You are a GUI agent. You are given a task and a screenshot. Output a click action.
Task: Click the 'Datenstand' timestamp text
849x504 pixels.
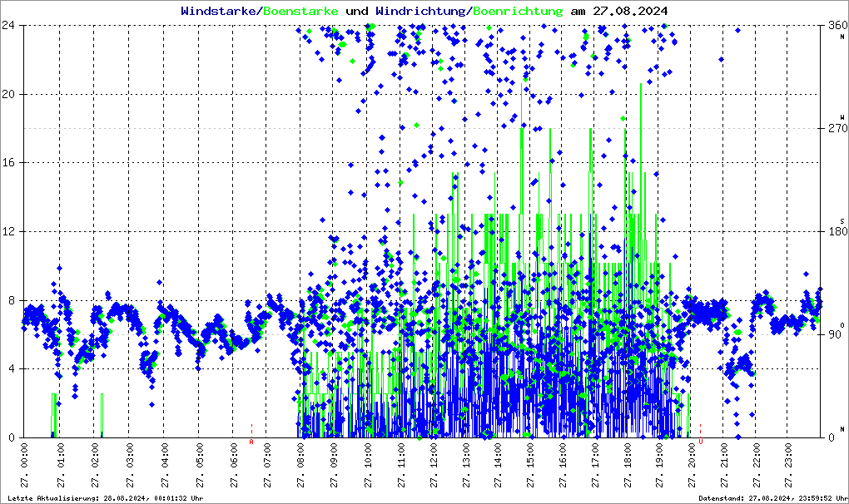[773, 498]
